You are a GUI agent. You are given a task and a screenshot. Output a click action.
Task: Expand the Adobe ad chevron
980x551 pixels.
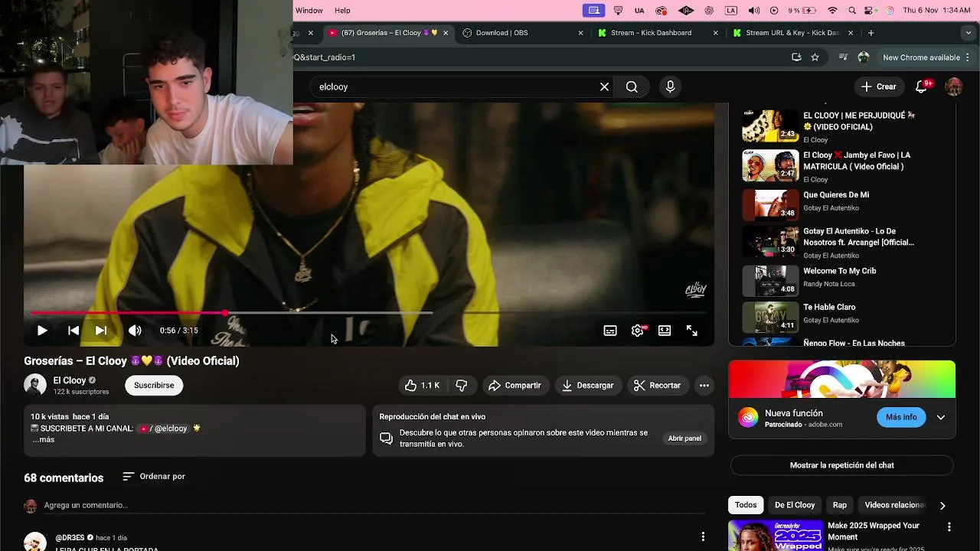(941, 417)
